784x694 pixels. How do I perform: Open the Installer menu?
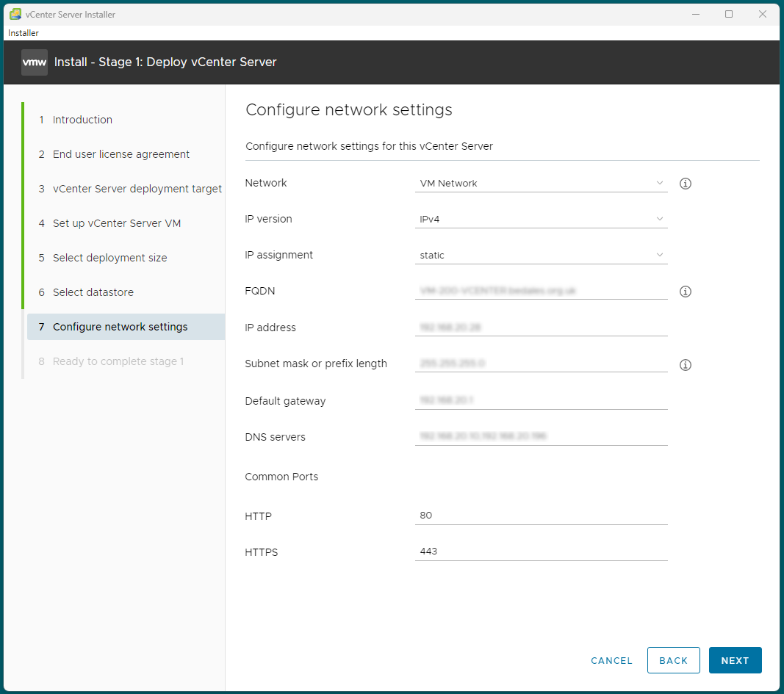click(23, 33)
